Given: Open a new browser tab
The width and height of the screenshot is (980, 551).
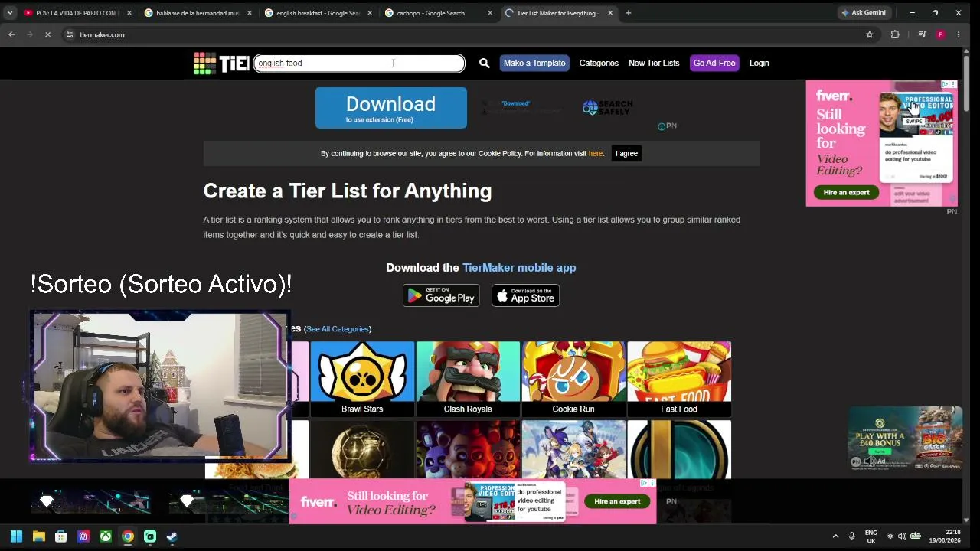Looking at the screenshot, I should (x=629, y=13).
